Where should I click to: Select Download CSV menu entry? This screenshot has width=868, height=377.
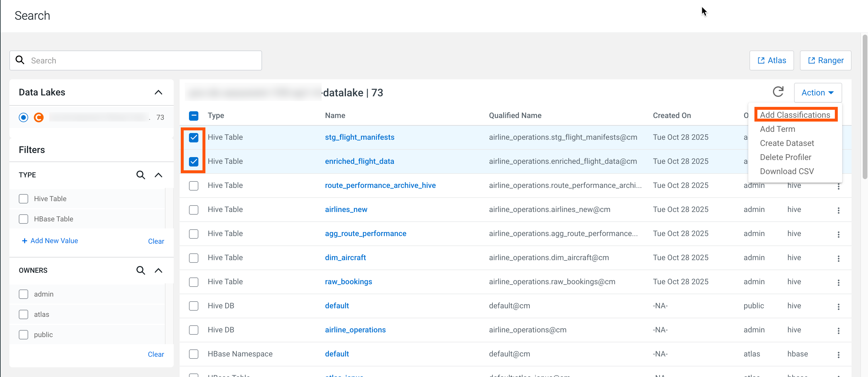[786, 171]
